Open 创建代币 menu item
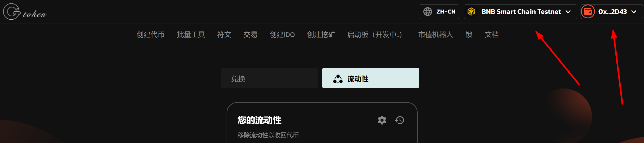Viewport: 644px width, 143px height. point(150,34)
